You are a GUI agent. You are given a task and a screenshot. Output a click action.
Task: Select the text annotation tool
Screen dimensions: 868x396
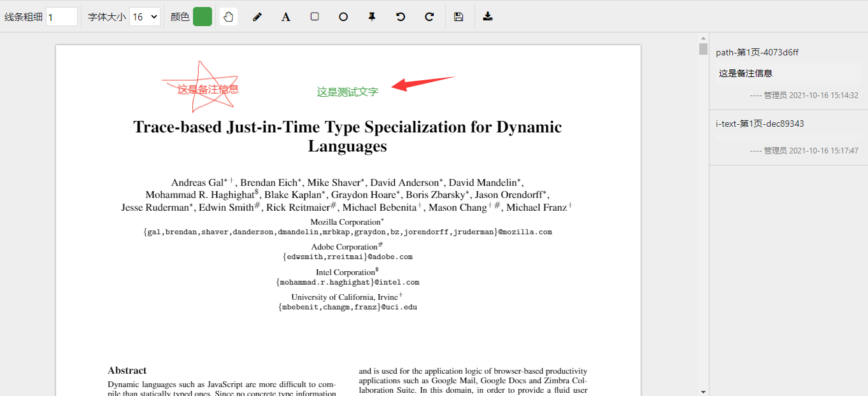point(286,17)
